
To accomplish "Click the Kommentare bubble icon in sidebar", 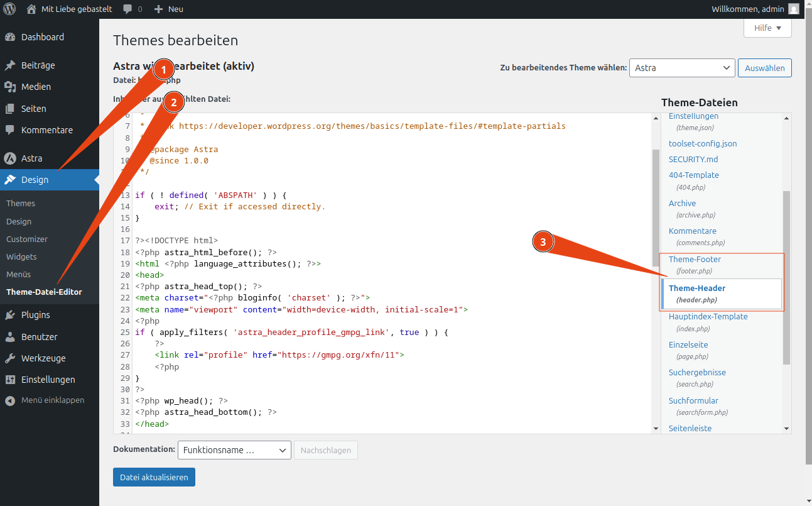I will pyautogui.click(x=10, y=130).
